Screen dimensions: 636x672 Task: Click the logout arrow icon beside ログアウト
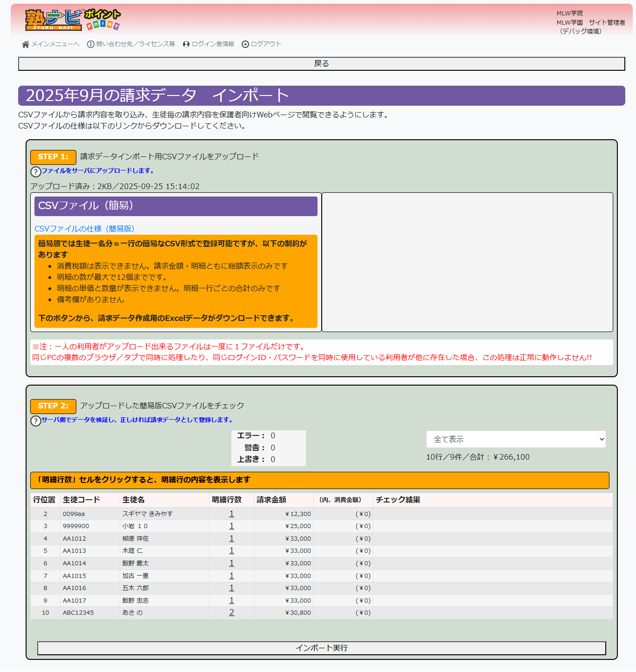click(x=244, y=44)
